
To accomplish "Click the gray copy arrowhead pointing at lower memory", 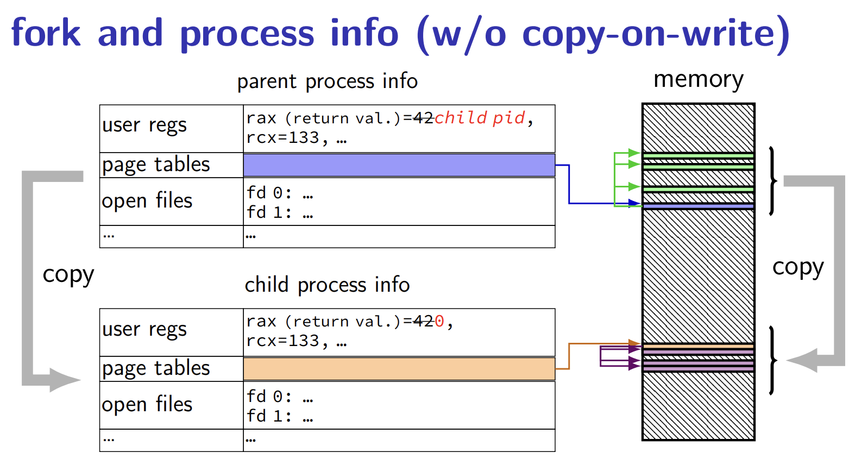I will [x=802, y=360].
